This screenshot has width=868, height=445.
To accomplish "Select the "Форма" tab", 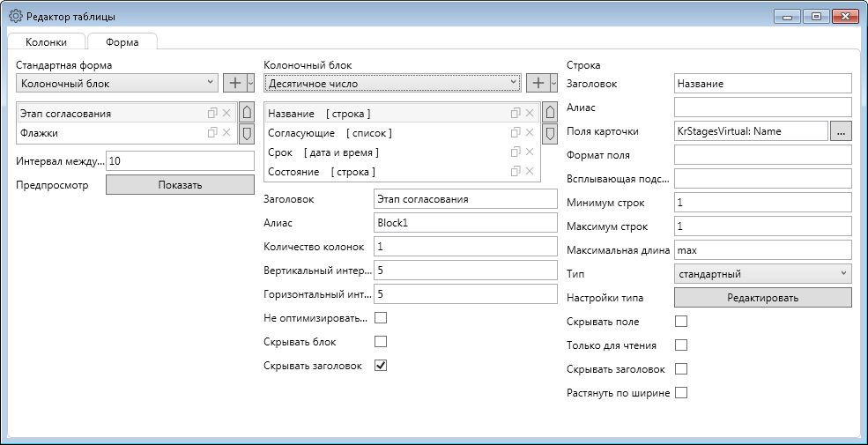I will pyautogui.click(x=122, y=41).
